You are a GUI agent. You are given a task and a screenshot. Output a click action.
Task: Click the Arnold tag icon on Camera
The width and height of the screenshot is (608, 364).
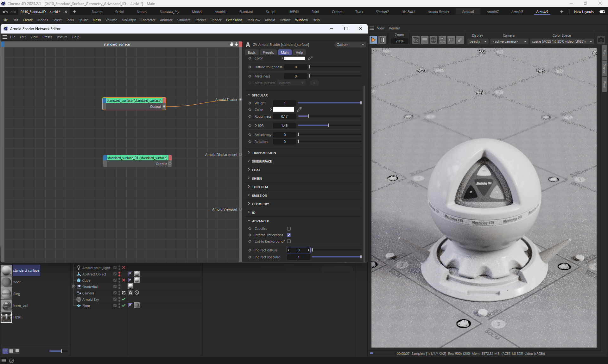(130, 293)
